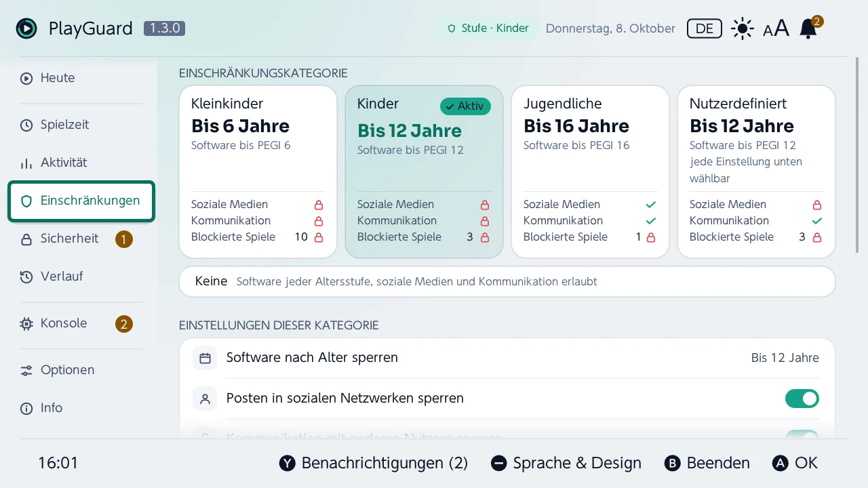Click Blockierte Spiele lock in Kleinkinder card
Screen dimensions: 868x488
[319, 237]
